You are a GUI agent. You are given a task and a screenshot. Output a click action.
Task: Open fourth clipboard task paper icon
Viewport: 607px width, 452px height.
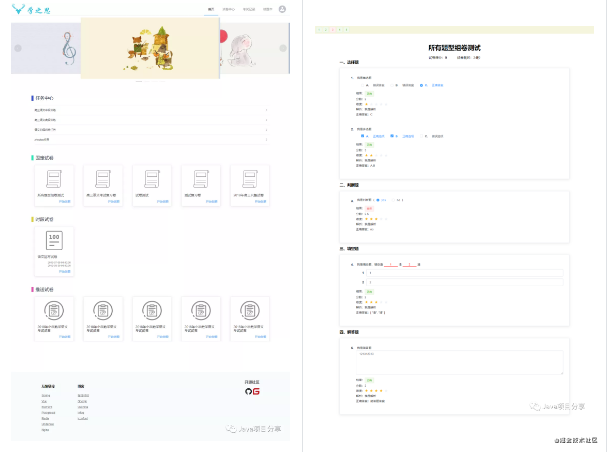tap(201, 310)
